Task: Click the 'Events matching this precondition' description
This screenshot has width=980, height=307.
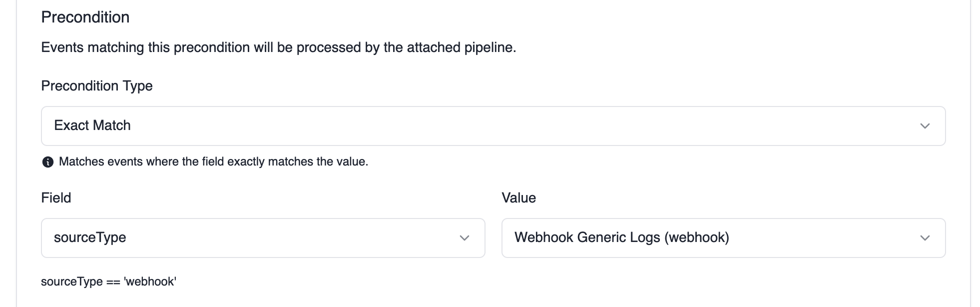Action: click(278, 47)
